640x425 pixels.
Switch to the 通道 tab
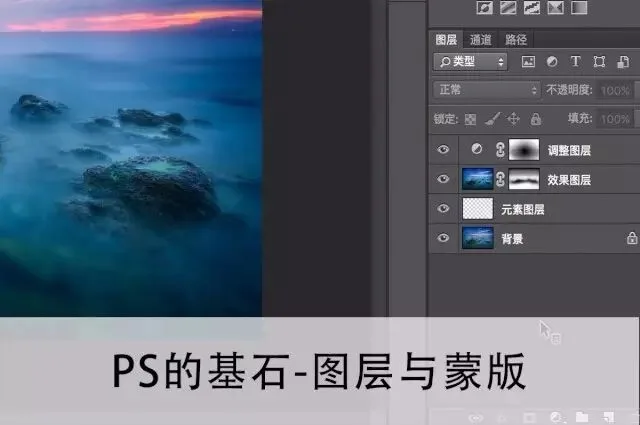[x=480, y=40]
